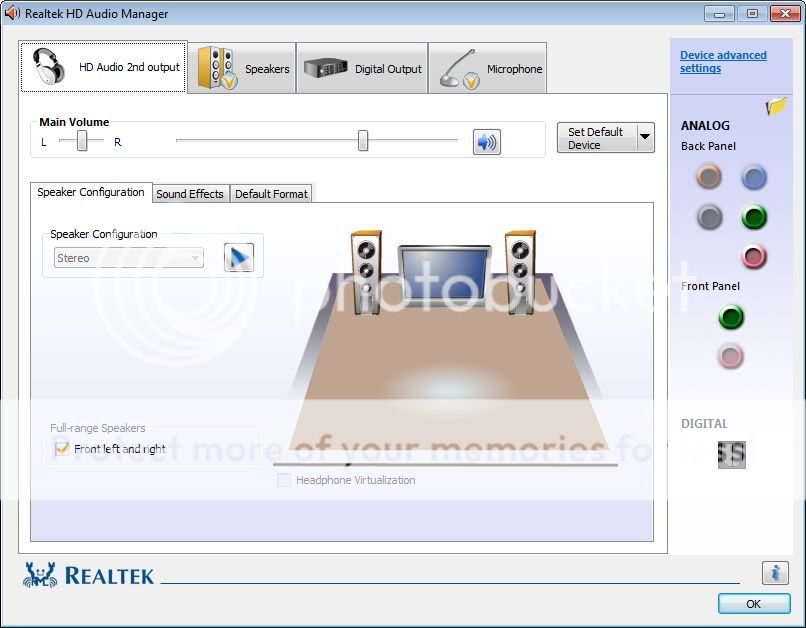Play the speaker test sound button
This screenshot has height=628, width=806.
tap(239, 257)
